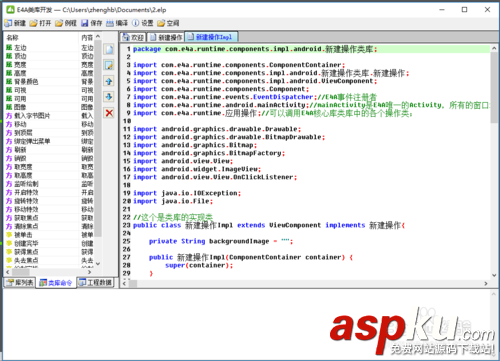Save the project using 保存 button
This screenshot has height=361, width=500.
pyautogui.click(x=92, y=23)
